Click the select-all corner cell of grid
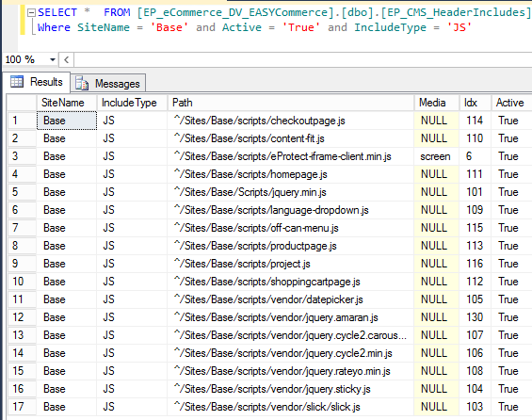This screenshot has height=420, width=532. point(22,103)
